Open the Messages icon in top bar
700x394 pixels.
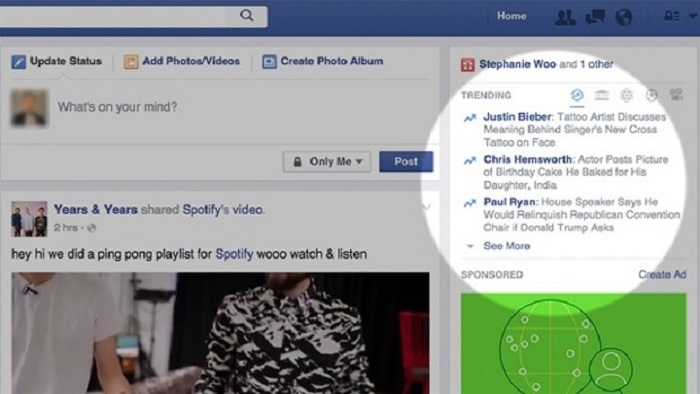(595, 17)
